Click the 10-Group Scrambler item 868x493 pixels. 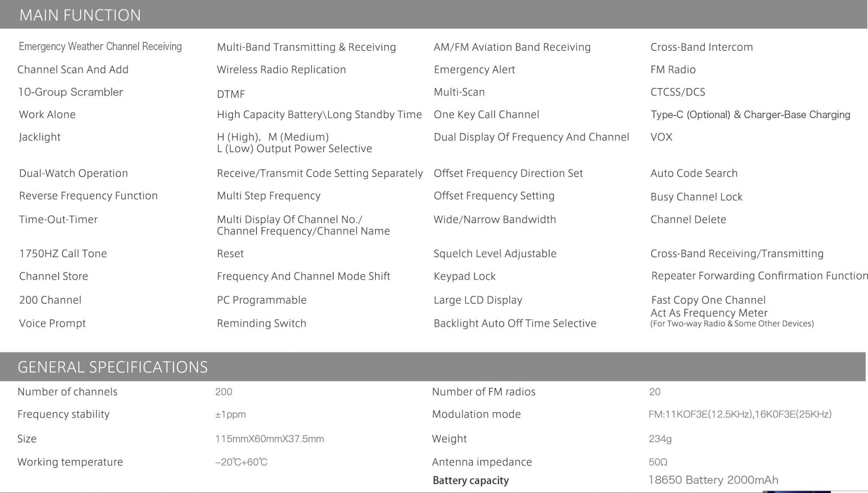point(71,92)
